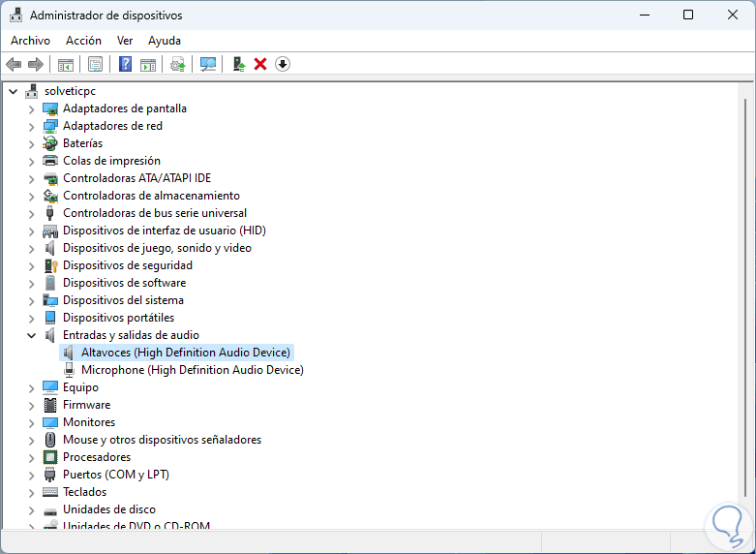Minimize the Administrador de dispositivos window
The height and width of the screenshot is (554, 756).
(645, 15)
